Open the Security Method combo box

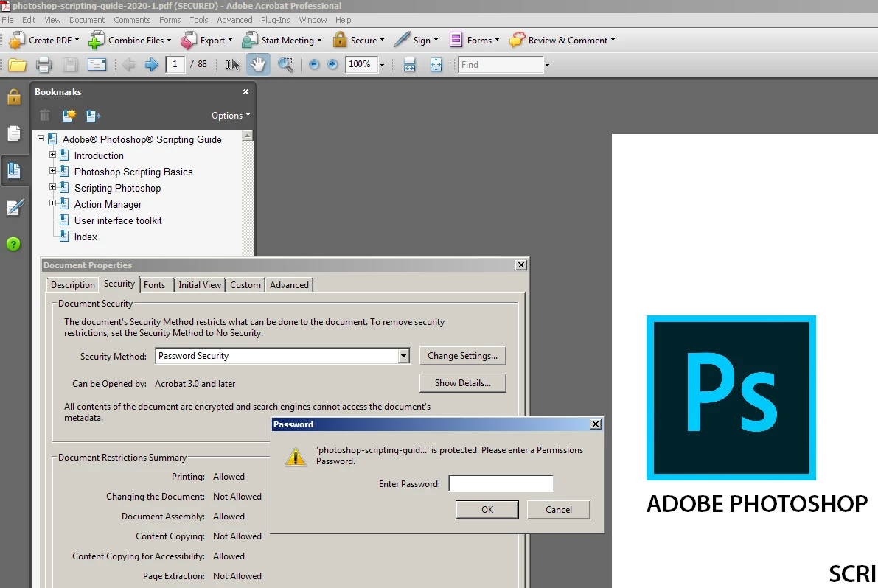(283, 356)
